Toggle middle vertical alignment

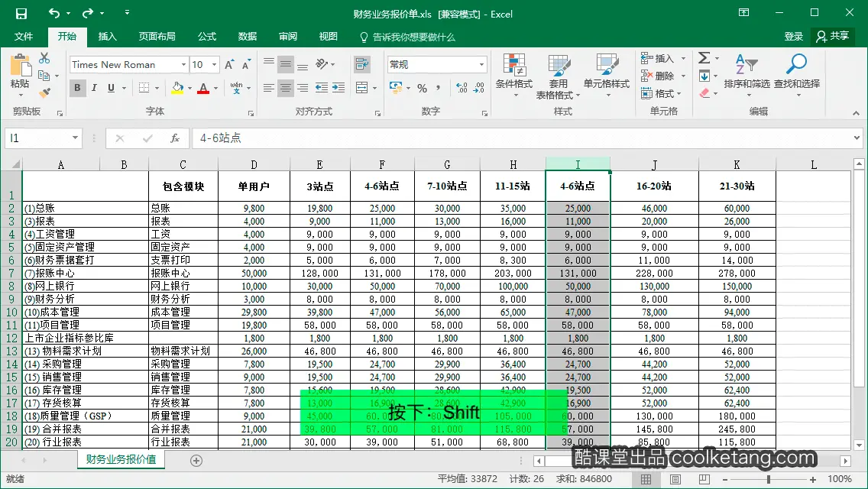286,63
